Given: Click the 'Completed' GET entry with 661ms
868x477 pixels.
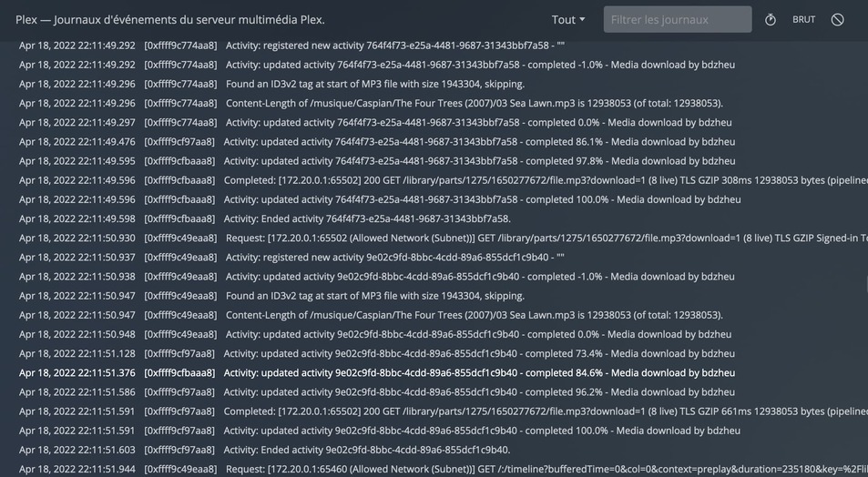Looking at the screenshot, I should point(545,411).
